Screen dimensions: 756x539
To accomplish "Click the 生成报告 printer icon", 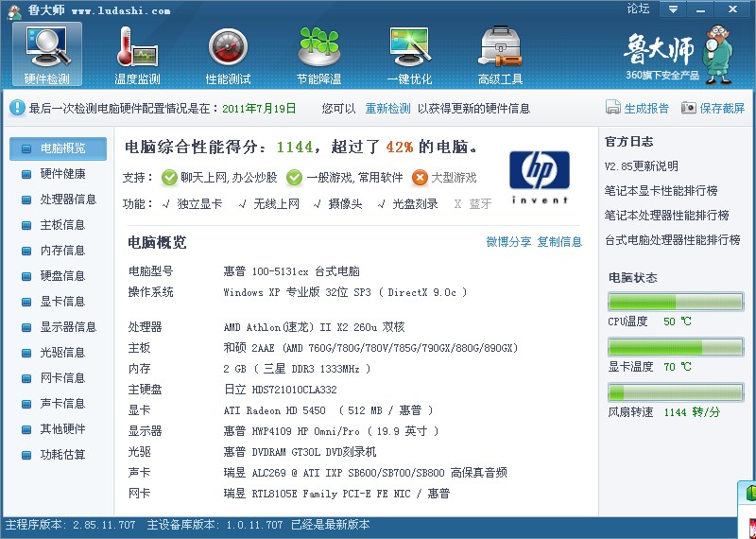I will tap(614, 109).
